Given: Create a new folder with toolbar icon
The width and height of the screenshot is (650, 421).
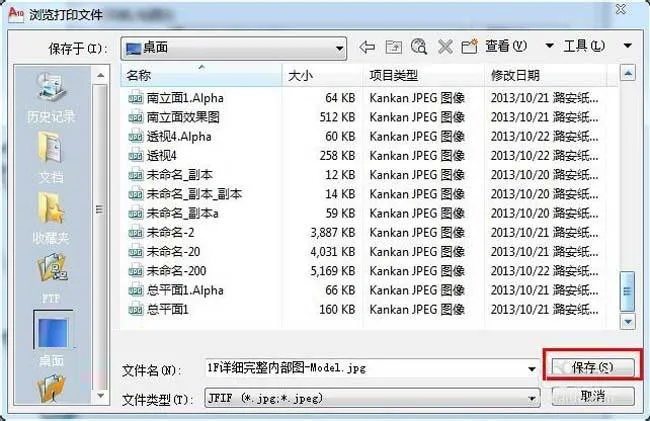Looking at the screenshot, I should (x=470, y=46).
